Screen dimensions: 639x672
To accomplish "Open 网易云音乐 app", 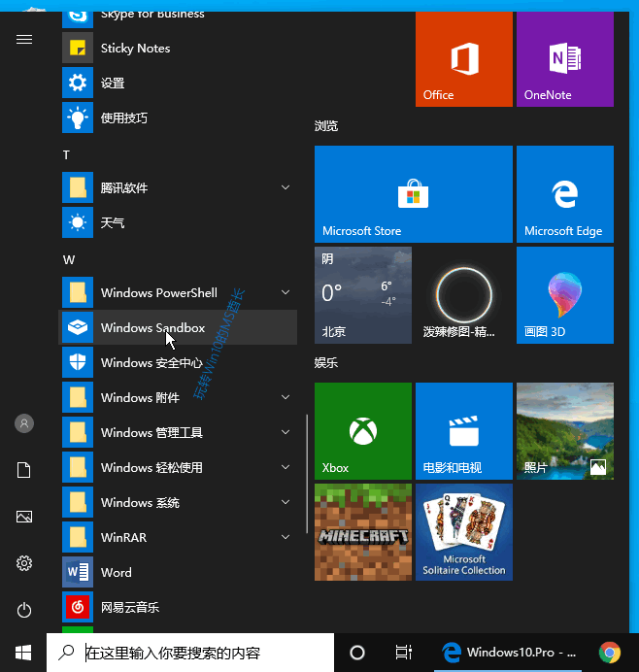I will click(x=178, y=607).
